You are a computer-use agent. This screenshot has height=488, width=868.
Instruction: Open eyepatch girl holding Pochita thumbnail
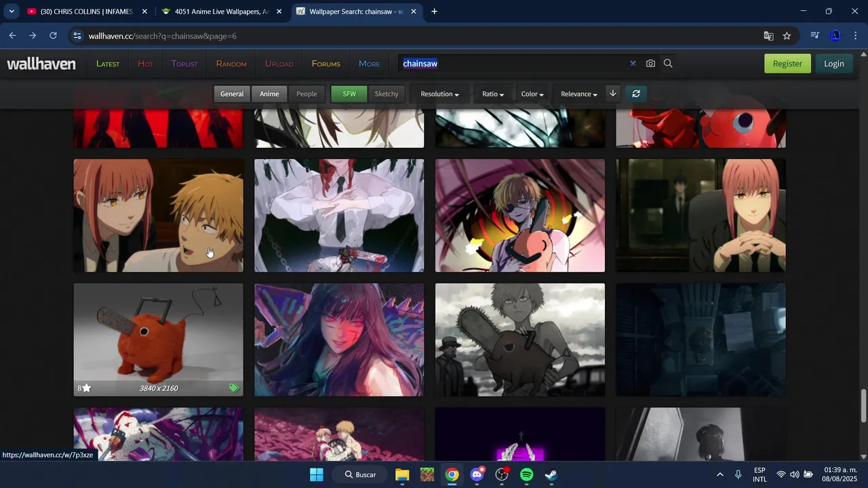[x=520, y=216]
